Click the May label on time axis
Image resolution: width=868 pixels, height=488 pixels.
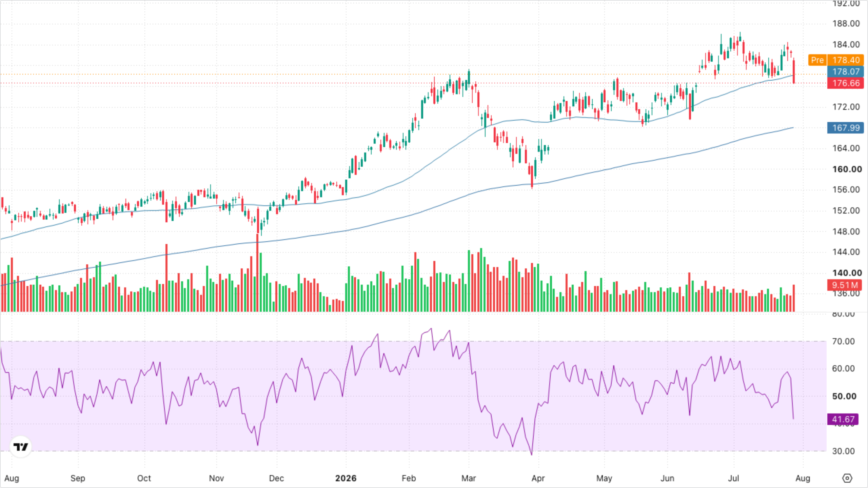(x=604, y=478)
